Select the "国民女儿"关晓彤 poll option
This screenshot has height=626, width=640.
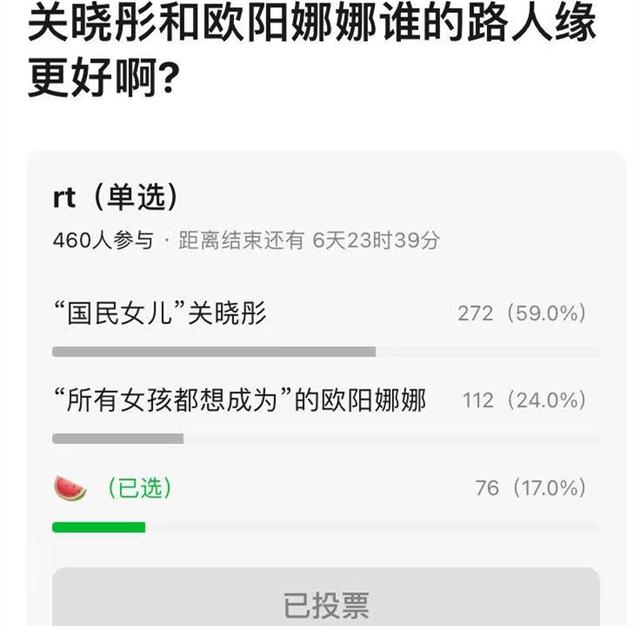pos(160,313)
